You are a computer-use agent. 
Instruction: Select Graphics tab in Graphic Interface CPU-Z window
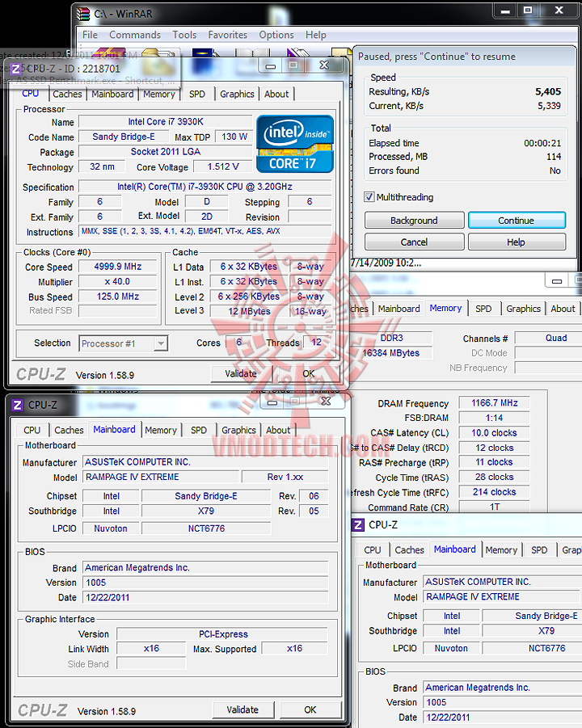pyautogui.click(x=238, y=431)
